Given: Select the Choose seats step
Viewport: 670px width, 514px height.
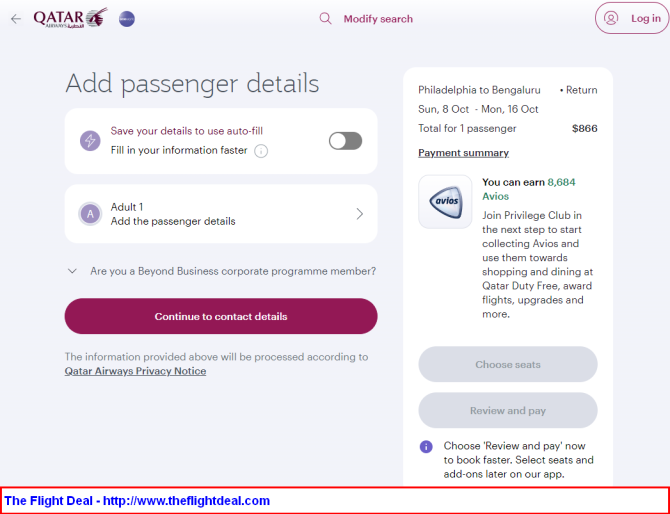Looking at the screenshot, I should coord(508,364).
